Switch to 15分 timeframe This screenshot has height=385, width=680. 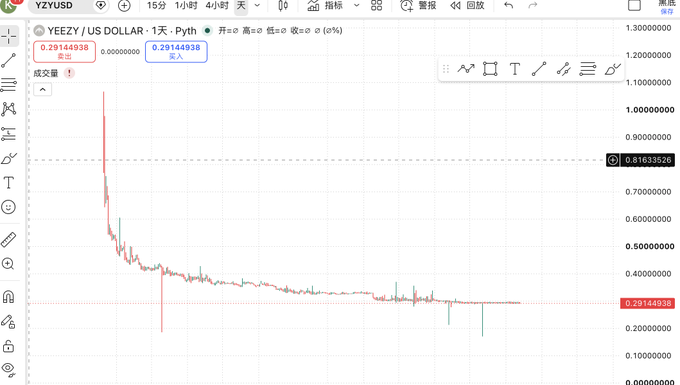pos(157,6)
